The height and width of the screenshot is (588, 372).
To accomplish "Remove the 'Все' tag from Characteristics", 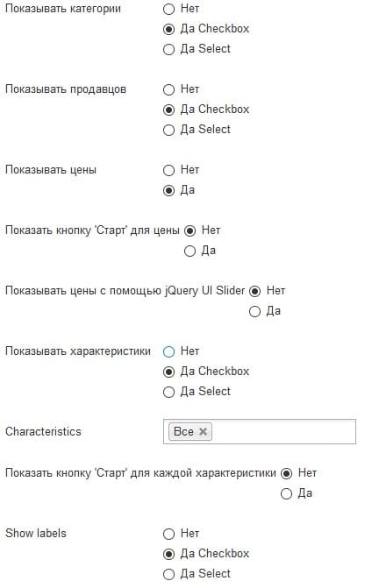I will click(x=203, y=432).
